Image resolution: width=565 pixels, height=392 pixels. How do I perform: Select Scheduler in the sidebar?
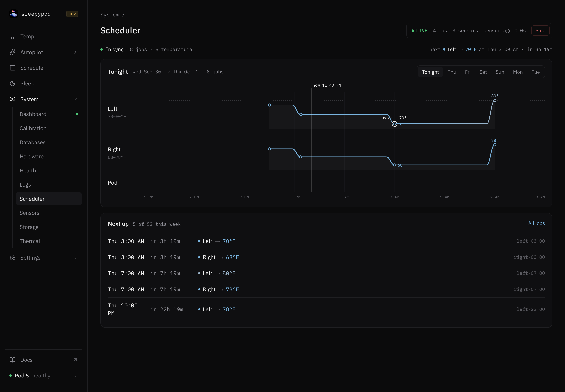[x=49, y=199]
